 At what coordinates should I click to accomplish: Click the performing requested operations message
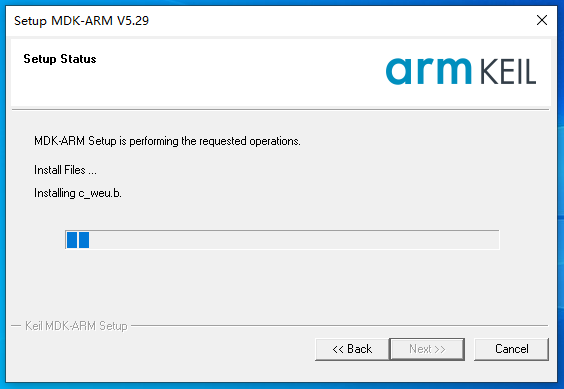(x=167, y=141)
